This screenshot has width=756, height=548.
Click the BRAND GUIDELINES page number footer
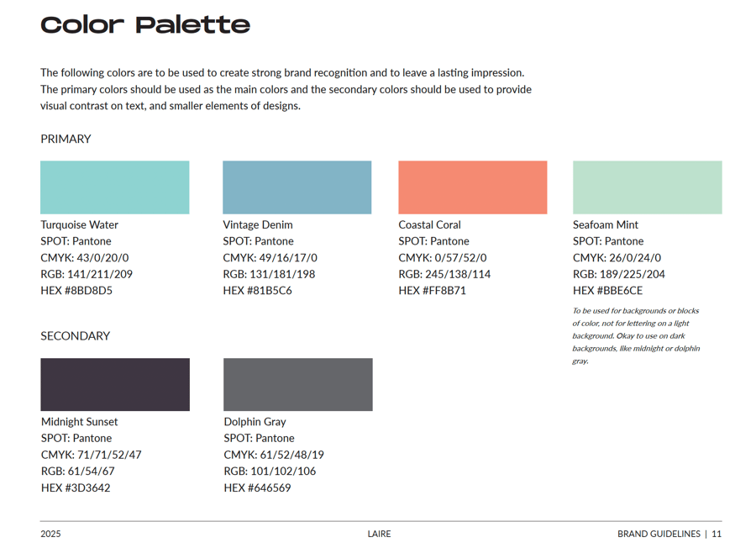(x=669, y=534)
